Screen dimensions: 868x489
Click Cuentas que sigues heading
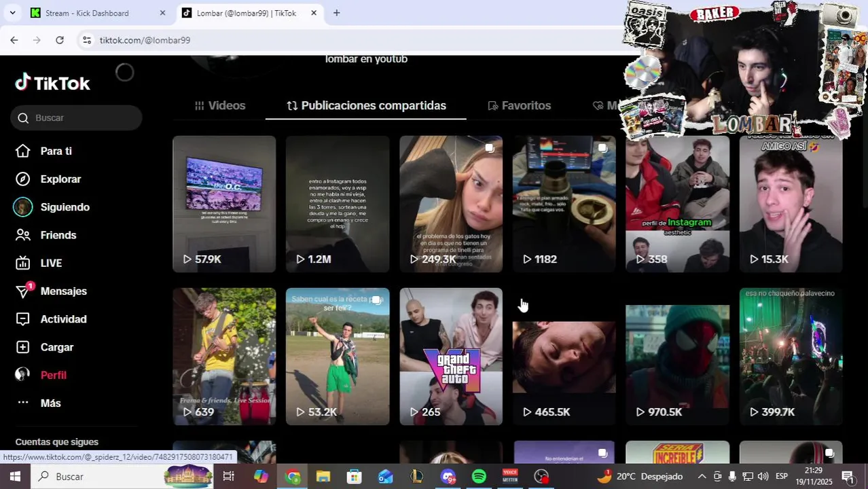(x=57, y=441)
